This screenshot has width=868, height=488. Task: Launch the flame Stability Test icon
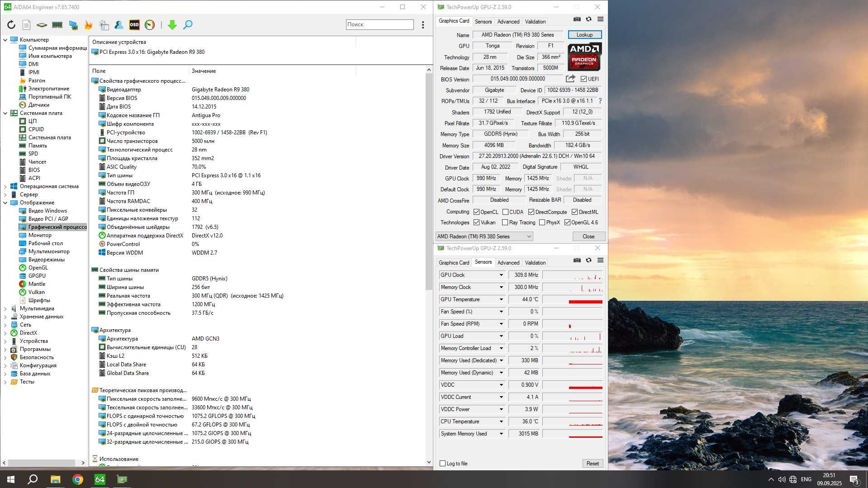click(88, 25)
